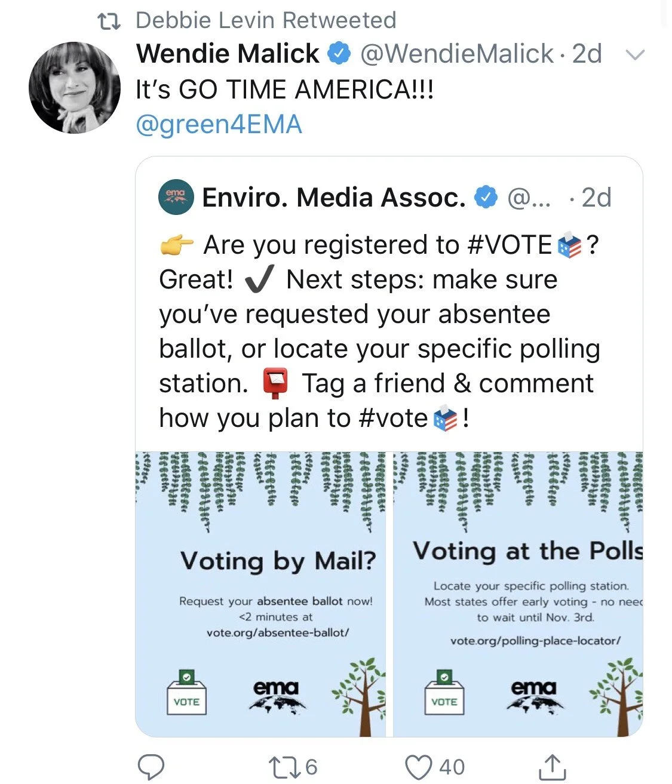
Task: Like the tweet with heart icon
Action: coord(418,767)
